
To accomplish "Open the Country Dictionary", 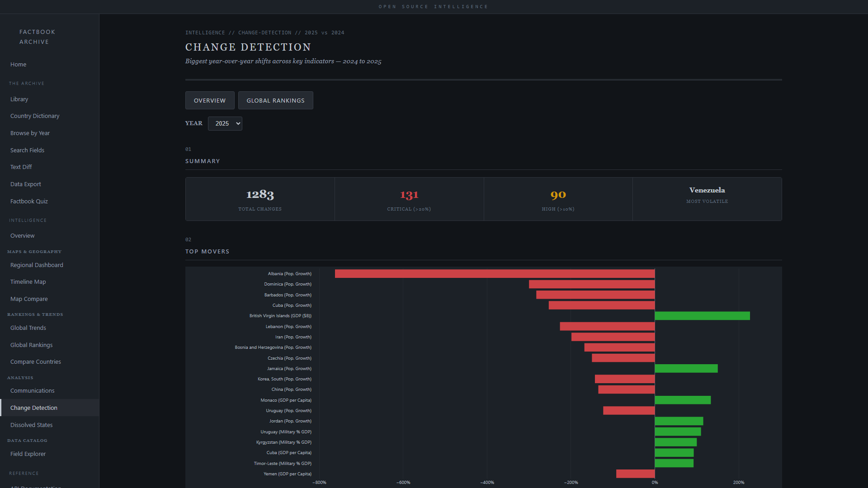I will [34, 116].
